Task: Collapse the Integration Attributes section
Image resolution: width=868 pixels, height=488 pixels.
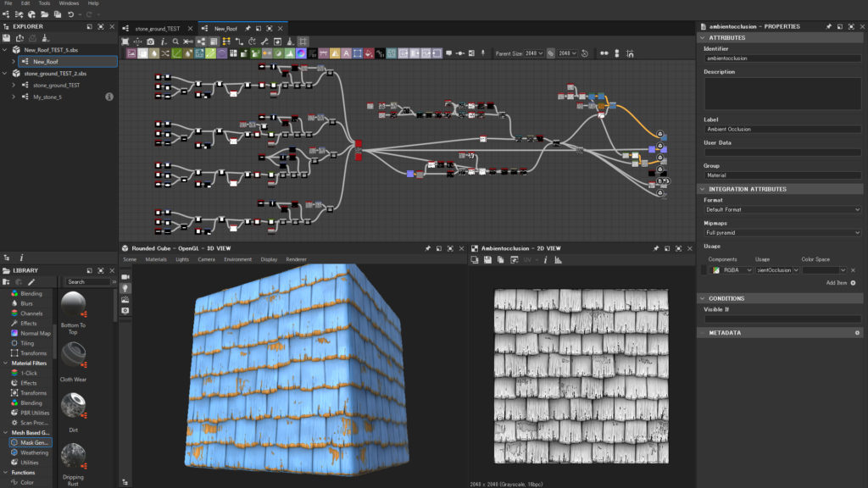Action: click(x=703, y=189)
